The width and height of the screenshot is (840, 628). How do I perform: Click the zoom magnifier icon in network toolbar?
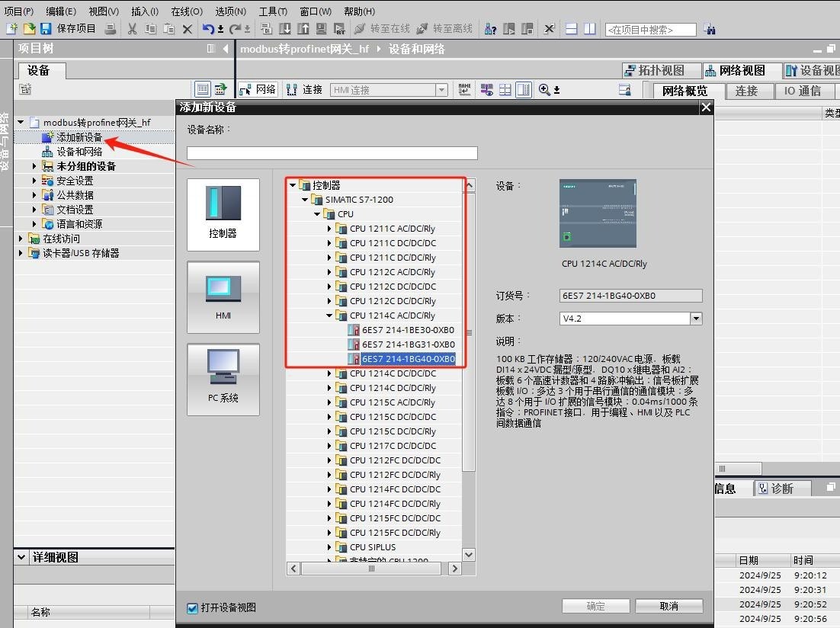click(544, 89)
